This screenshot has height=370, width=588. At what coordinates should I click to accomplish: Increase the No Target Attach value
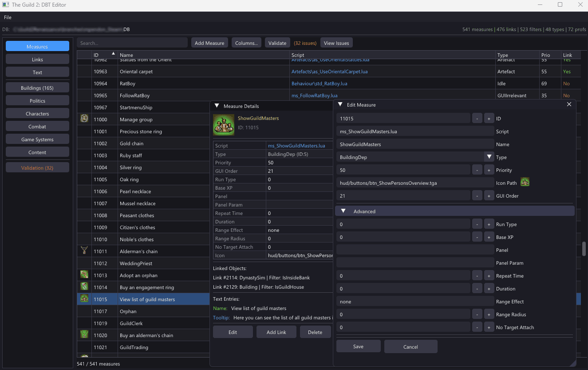click(489, 327)
